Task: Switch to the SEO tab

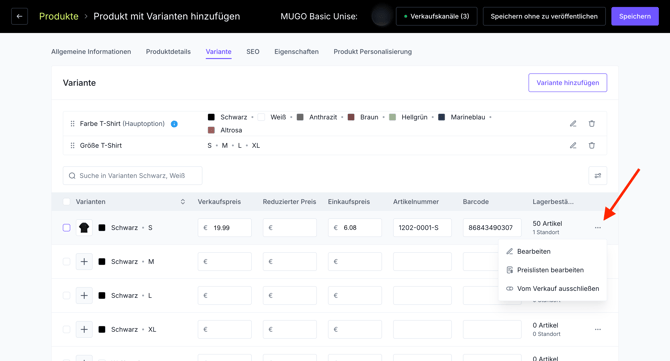Action: click(253, 52)
